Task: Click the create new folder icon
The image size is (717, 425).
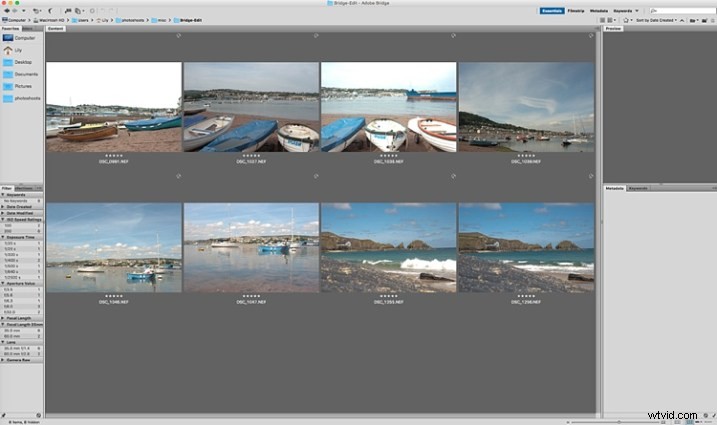Action: coord(704,20)
